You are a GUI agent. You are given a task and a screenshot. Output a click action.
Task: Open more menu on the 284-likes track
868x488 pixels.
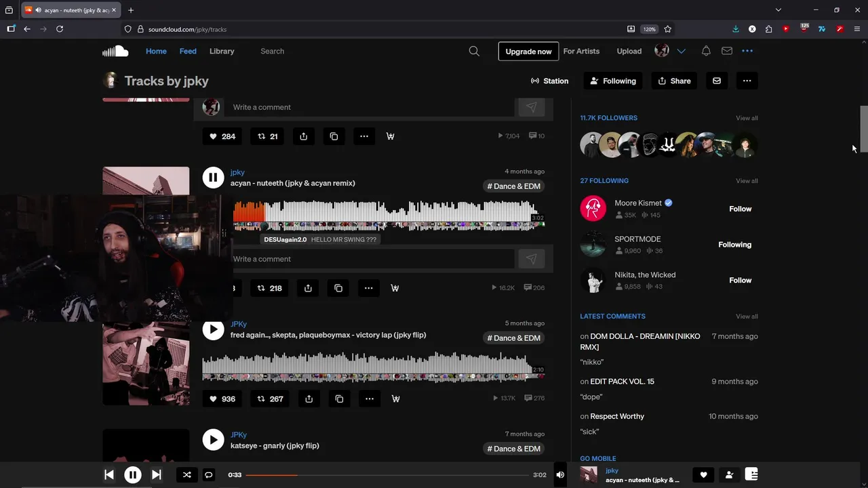[364, 136]
